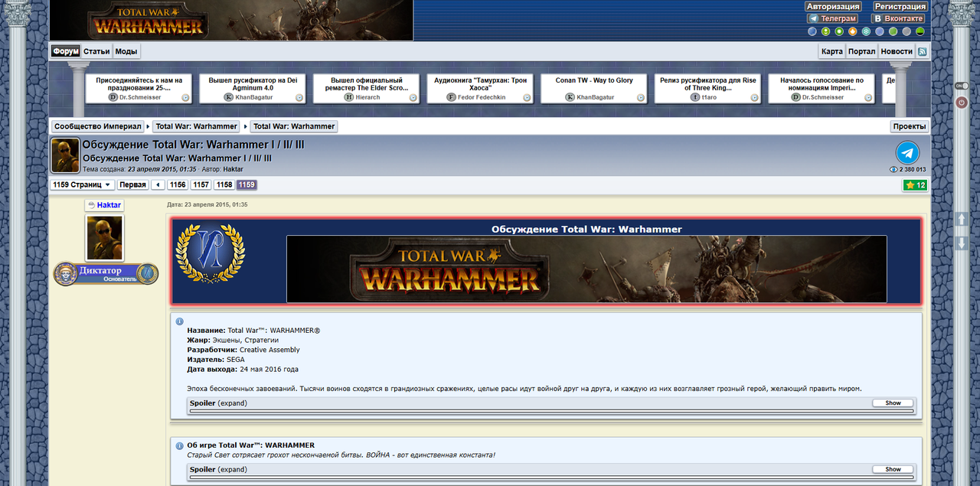Click the arrow icon on Elder Scrolls remaster card
Screen dimensions: 980x486
click(x=413, y=98)
